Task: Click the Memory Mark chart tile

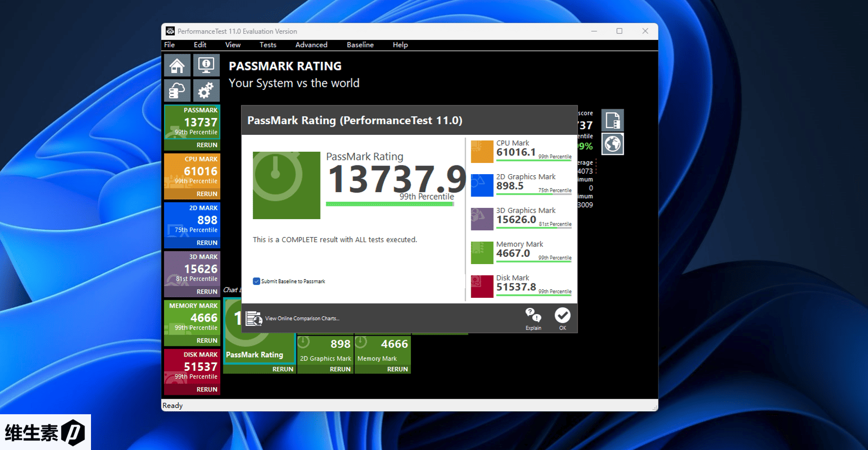Action: point(382,350)
